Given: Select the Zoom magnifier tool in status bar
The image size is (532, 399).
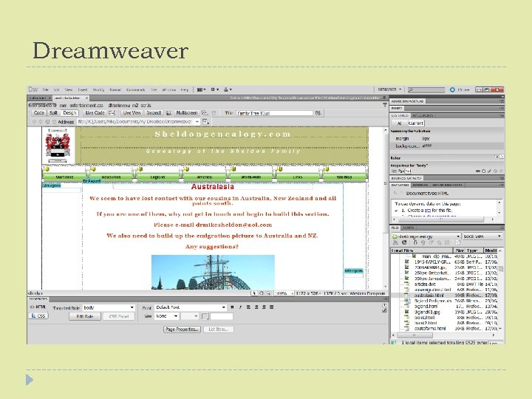Looking at the screenshot, I should coord(268,293).
